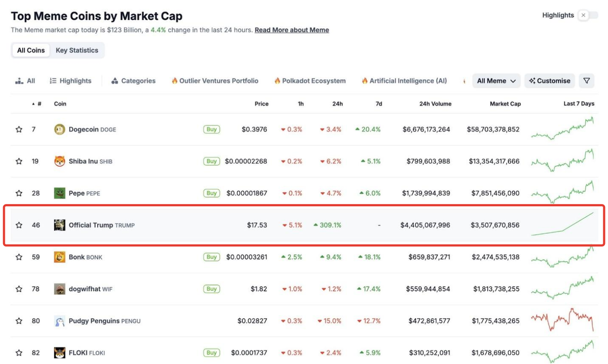Star Pepe as favorite
The width and height of the screenshot is (608, 364).
19,193
